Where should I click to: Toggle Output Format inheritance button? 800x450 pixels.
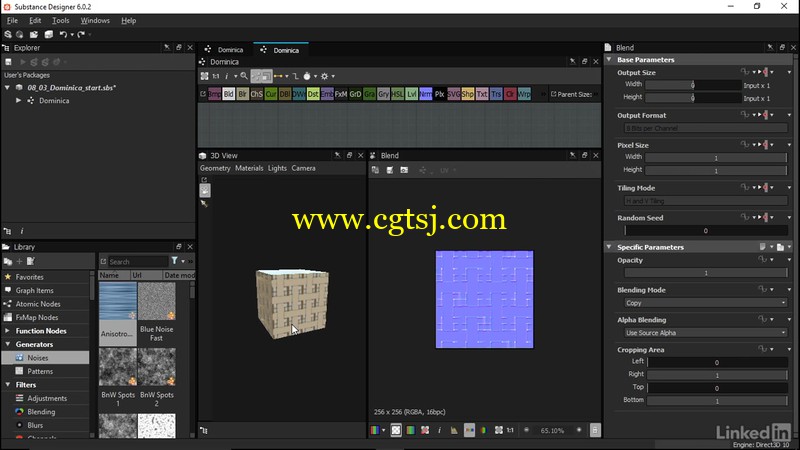[766, 115]
